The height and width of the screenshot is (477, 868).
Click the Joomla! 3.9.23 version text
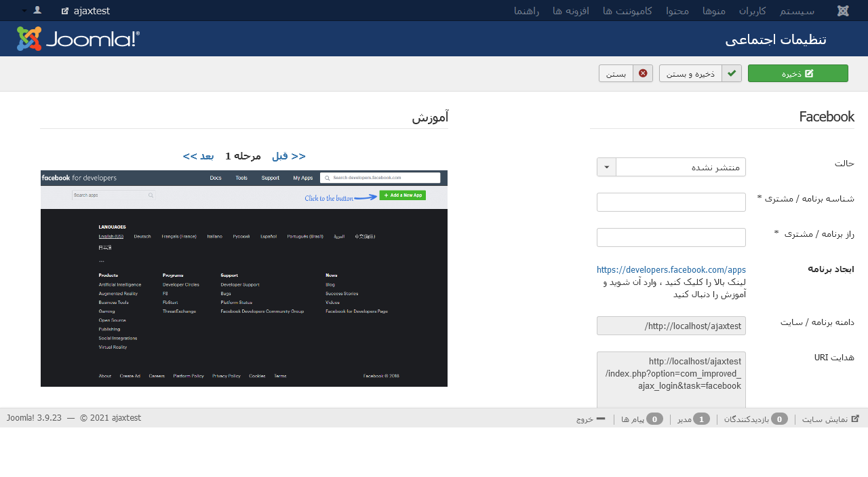click(34, 417)
